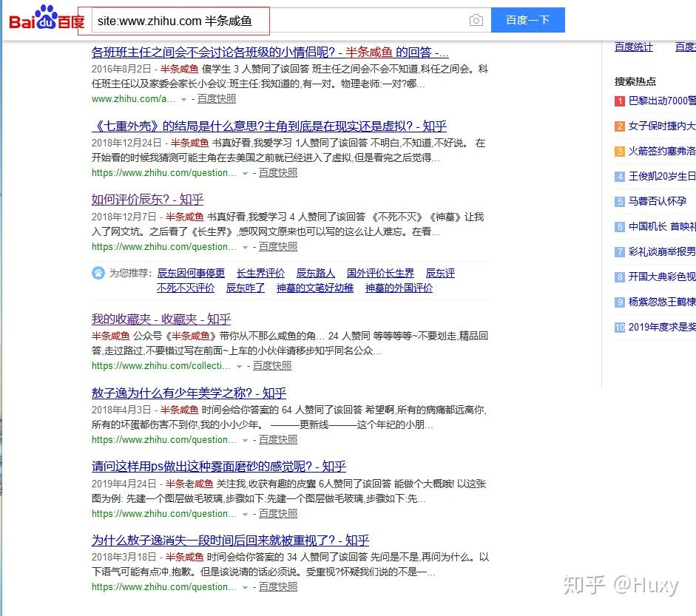Click the paw icon beside 为您推荐
Viewport: 696px width, 616px height.
tap(98, 272)
